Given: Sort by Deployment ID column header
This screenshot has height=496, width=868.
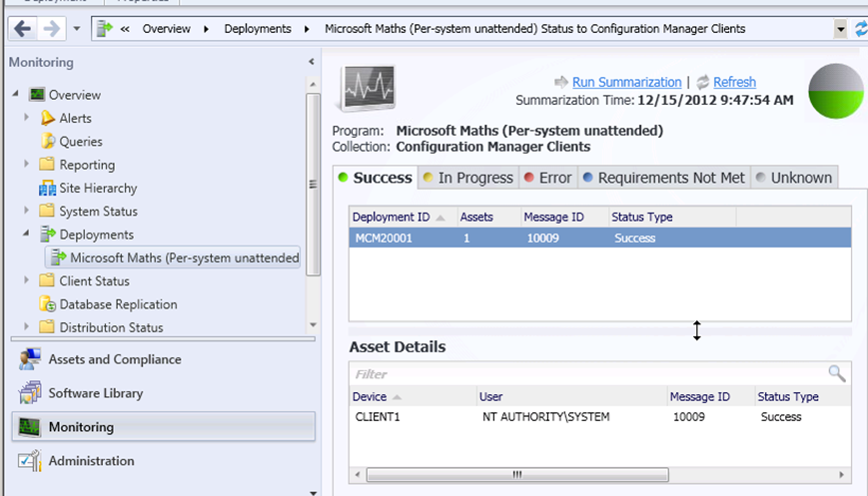Looking at the screenshot, I should 403,217.
